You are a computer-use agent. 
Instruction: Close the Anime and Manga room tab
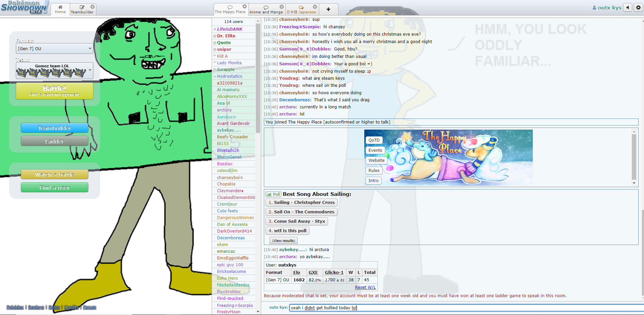click(282, 7)
